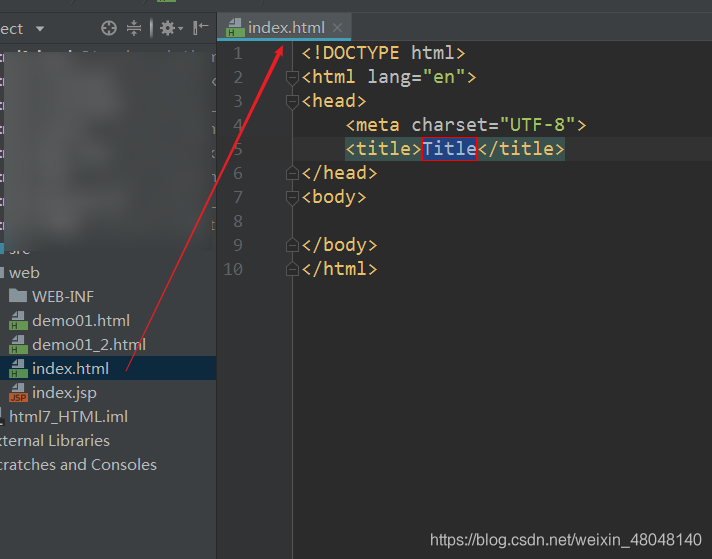
Task: Click the collapse all icon in project toolbar
Action: click(134, 28)
